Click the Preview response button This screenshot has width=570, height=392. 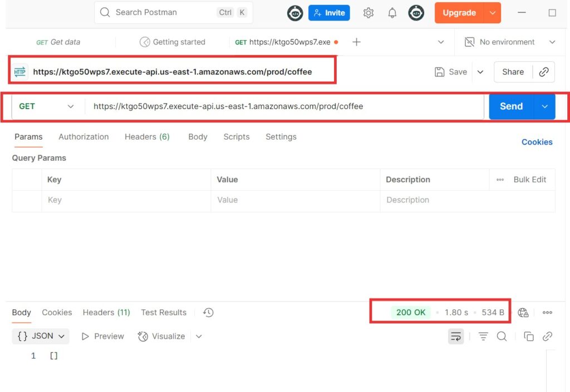103,336
